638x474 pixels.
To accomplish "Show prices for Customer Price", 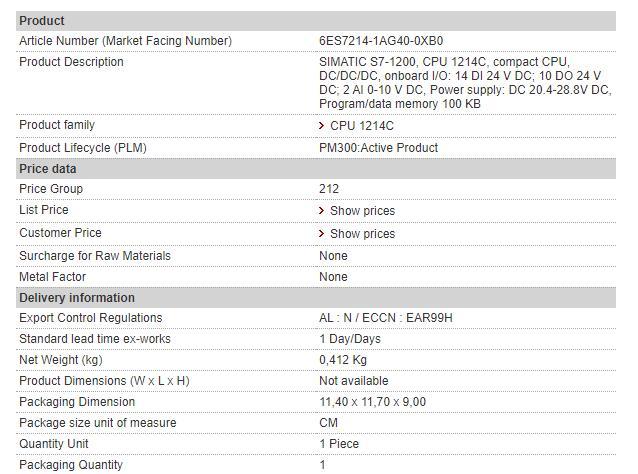I will click(362, 234).
